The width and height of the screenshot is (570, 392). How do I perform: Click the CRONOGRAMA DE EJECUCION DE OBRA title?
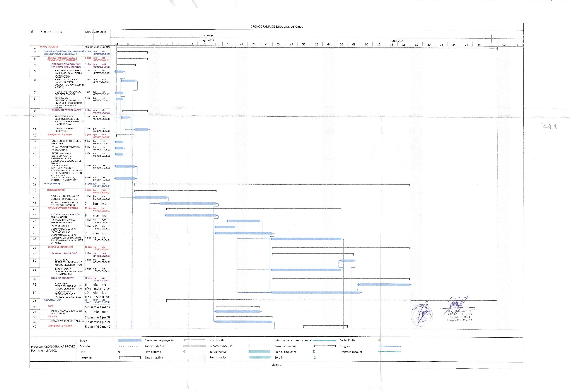(x=277, y=27)
